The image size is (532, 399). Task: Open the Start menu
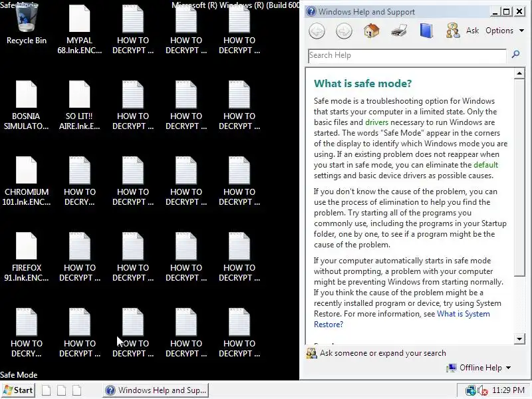18,390
